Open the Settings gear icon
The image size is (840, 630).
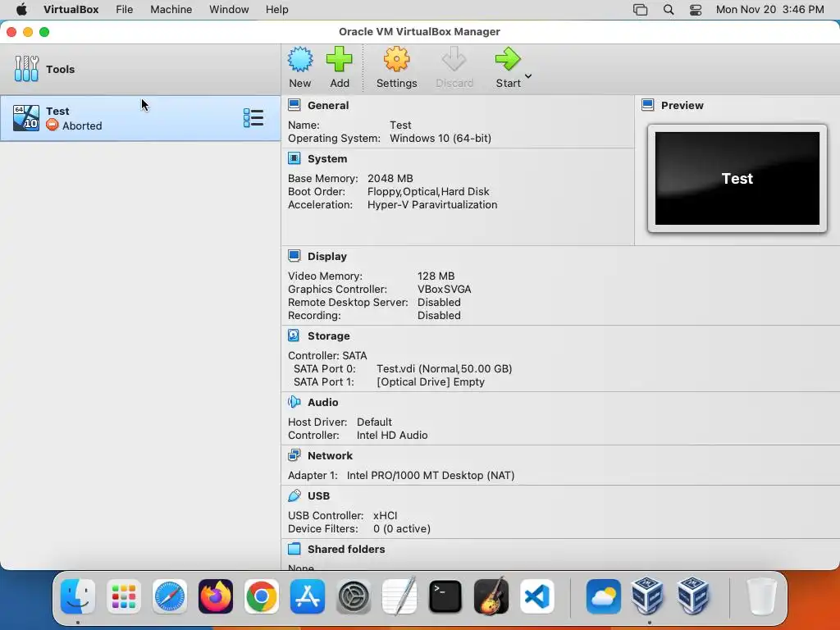(x=396, y=59)
